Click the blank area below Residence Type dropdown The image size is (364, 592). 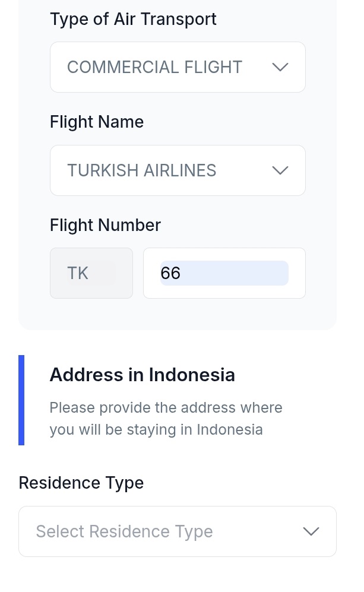coord(177,575)
